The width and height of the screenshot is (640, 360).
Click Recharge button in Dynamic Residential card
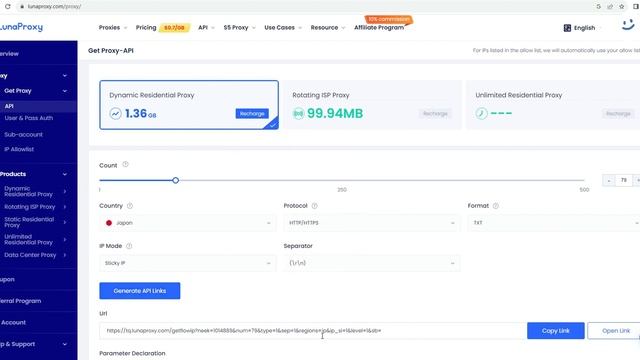coord(252,113)
